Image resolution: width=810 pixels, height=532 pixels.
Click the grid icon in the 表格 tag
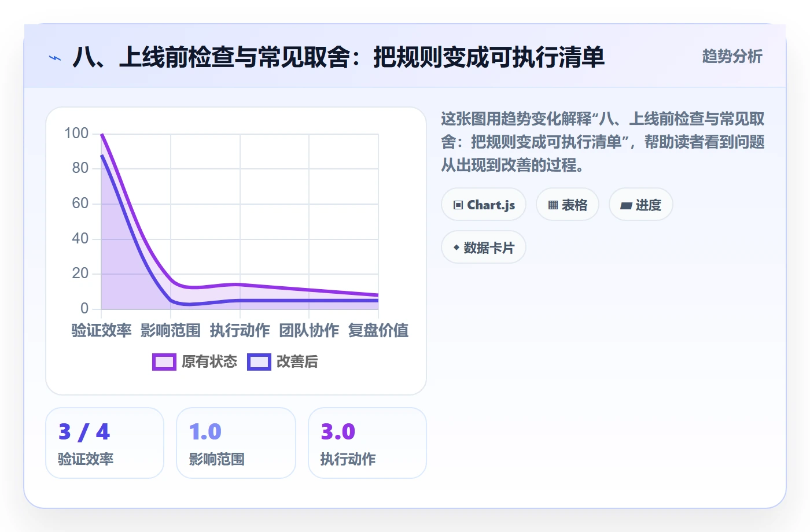553,205
